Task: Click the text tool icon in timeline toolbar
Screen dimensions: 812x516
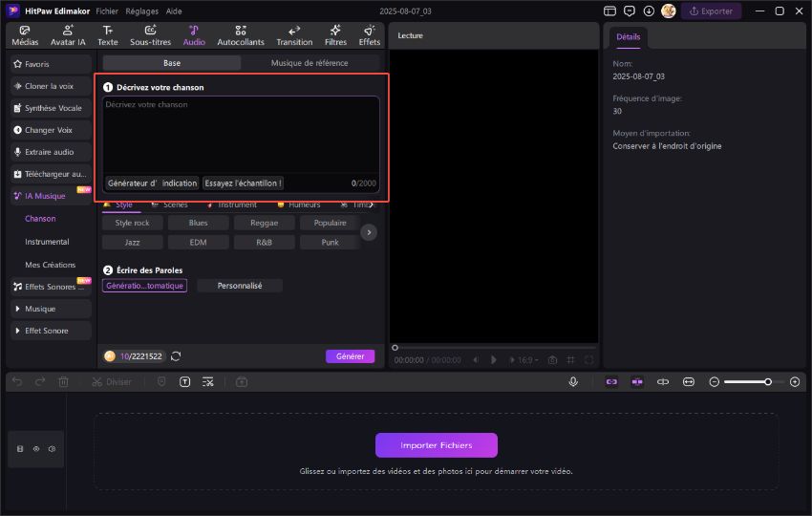Action: tap(185, 382)
